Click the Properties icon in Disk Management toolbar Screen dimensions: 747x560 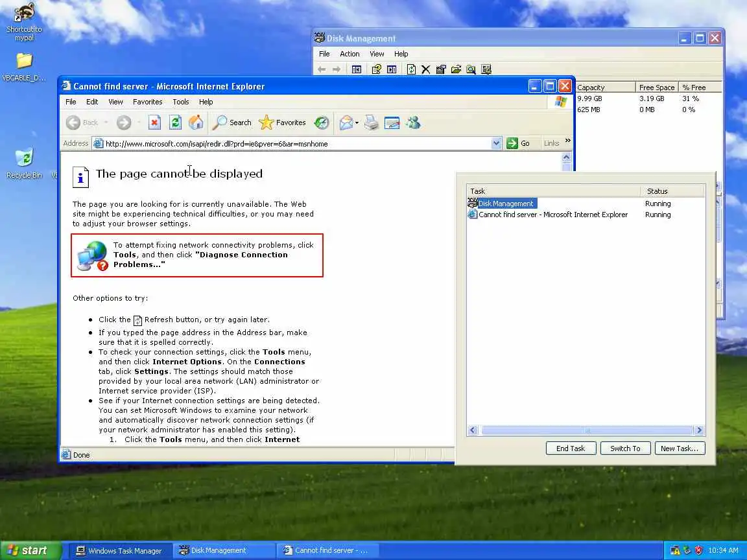(441, 69)
